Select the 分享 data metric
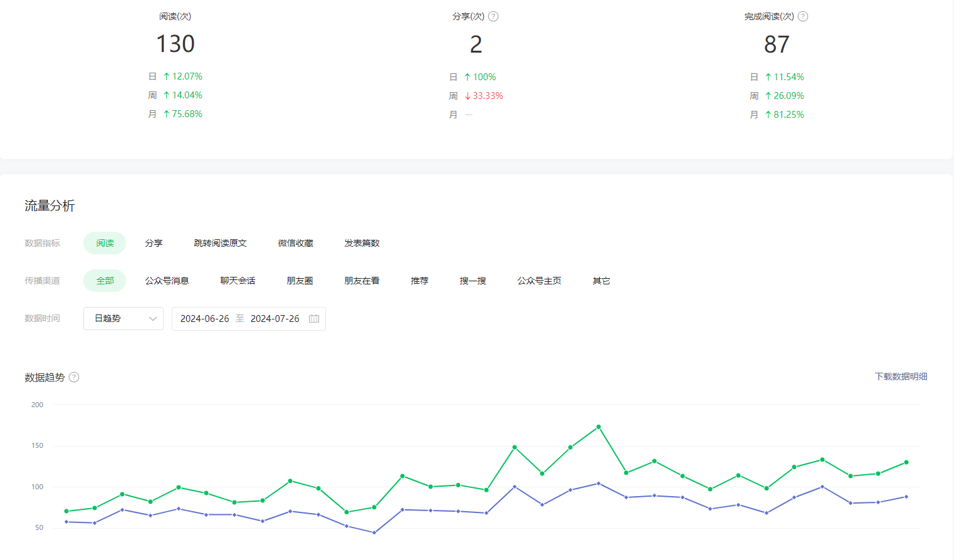 pyautogui.click(x=154, y=243)
